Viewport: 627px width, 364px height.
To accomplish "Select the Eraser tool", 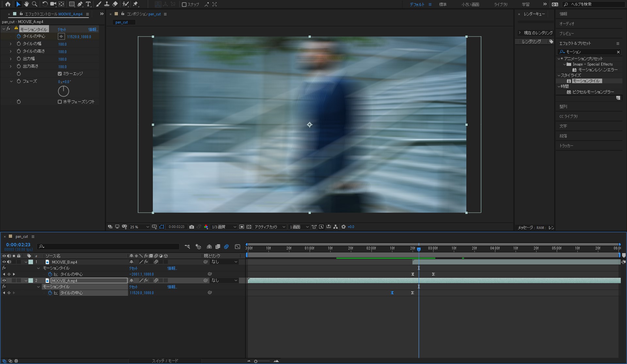I will pyautogui.click(x=115, y=4).
